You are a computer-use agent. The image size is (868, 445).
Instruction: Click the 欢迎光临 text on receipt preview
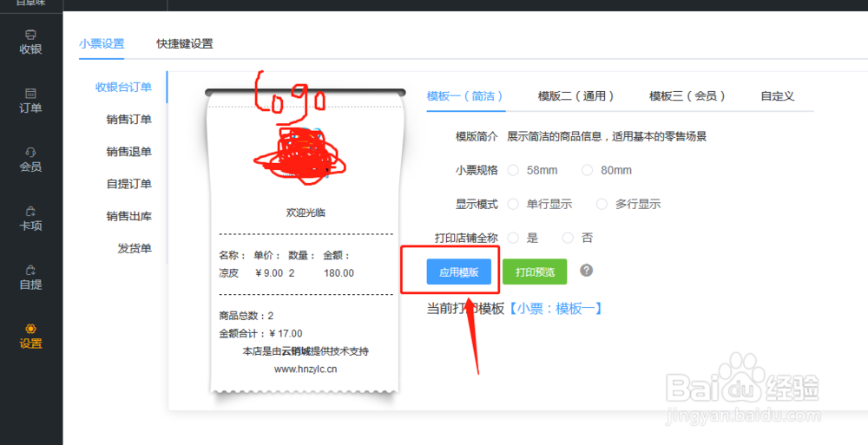coord(306,213)
